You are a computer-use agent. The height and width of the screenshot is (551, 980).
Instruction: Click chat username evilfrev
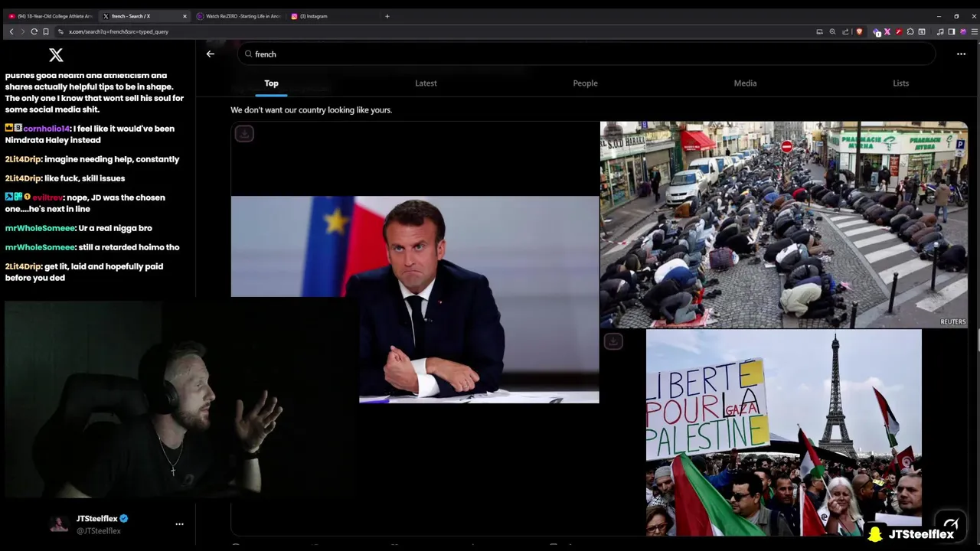[x=47, y=197]
